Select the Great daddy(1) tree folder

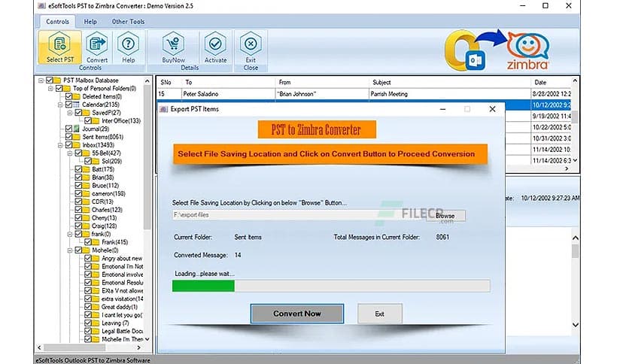pos(120,307)
